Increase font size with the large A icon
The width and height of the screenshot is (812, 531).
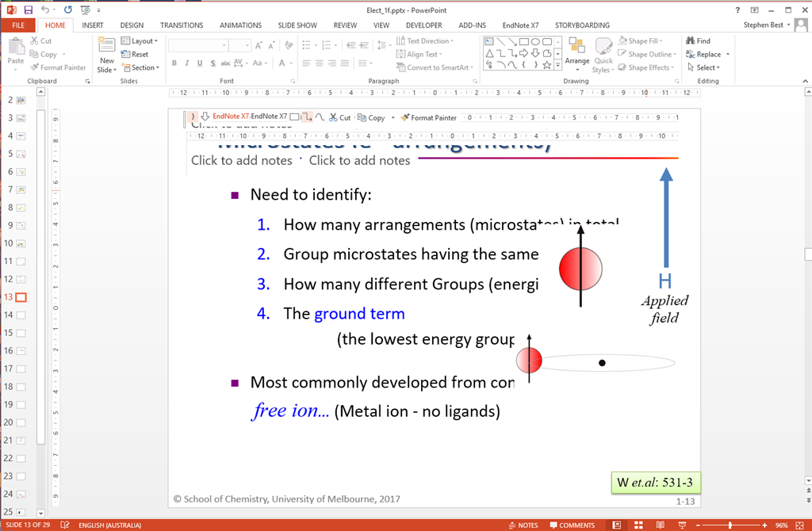coord(259,45)
